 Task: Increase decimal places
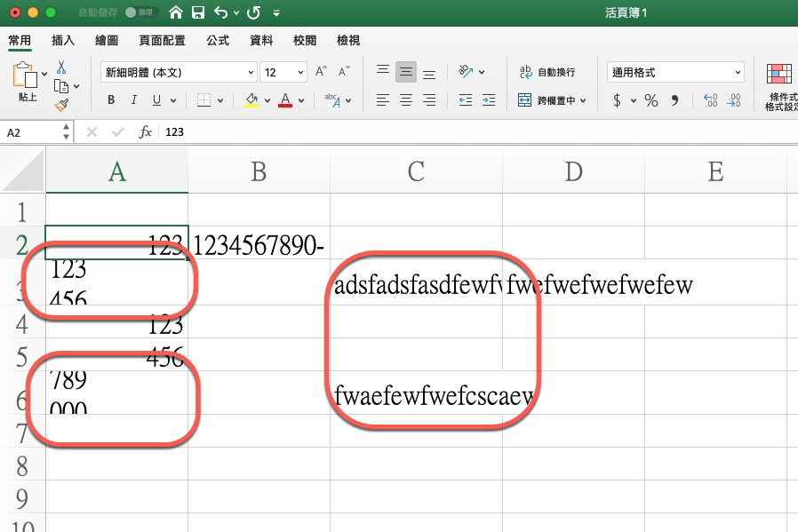(710, 99)
